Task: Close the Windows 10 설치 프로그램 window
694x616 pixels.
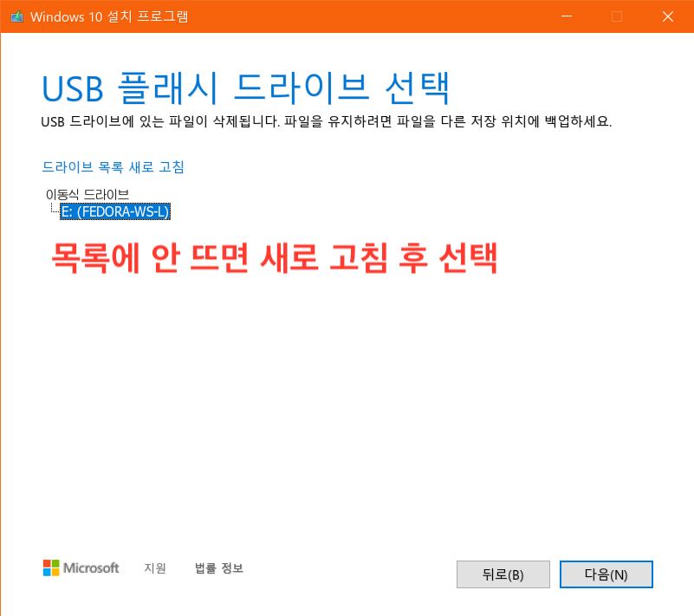Action: pyautogui.click(x=667, y=16)
